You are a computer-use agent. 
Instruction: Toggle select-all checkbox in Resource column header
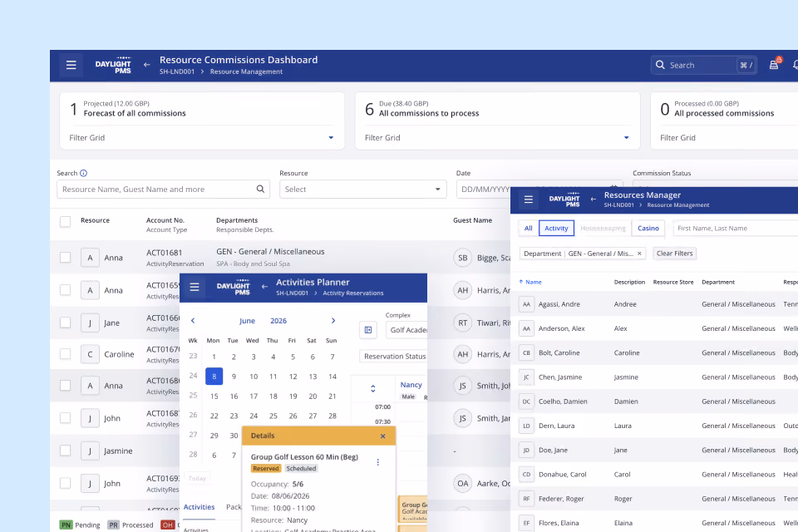pyautogui.click(x=65, y=221)
